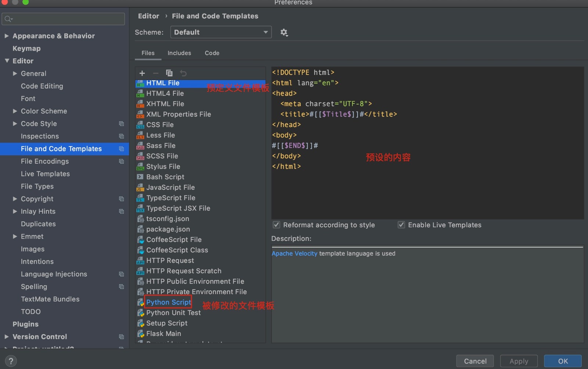Click the tsconfig.json template icon
The height and width of the screenshot is (369, 588).
140,219
